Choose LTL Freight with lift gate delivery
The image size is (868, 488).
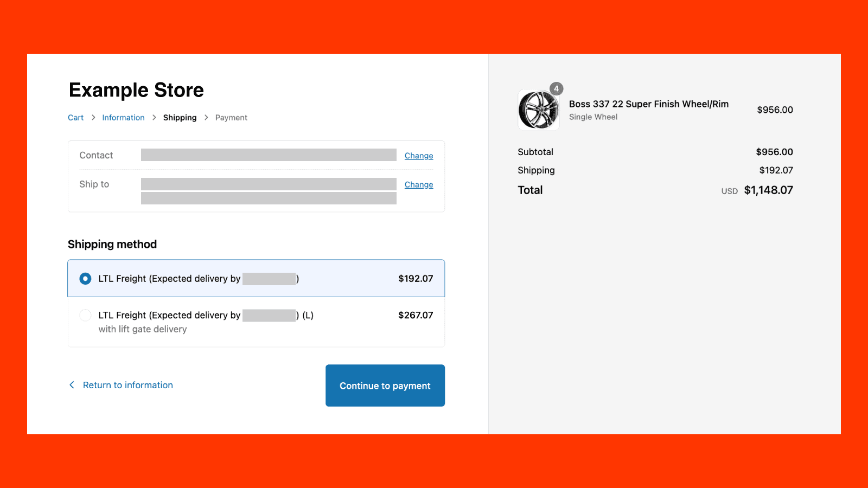coord(85,315)
